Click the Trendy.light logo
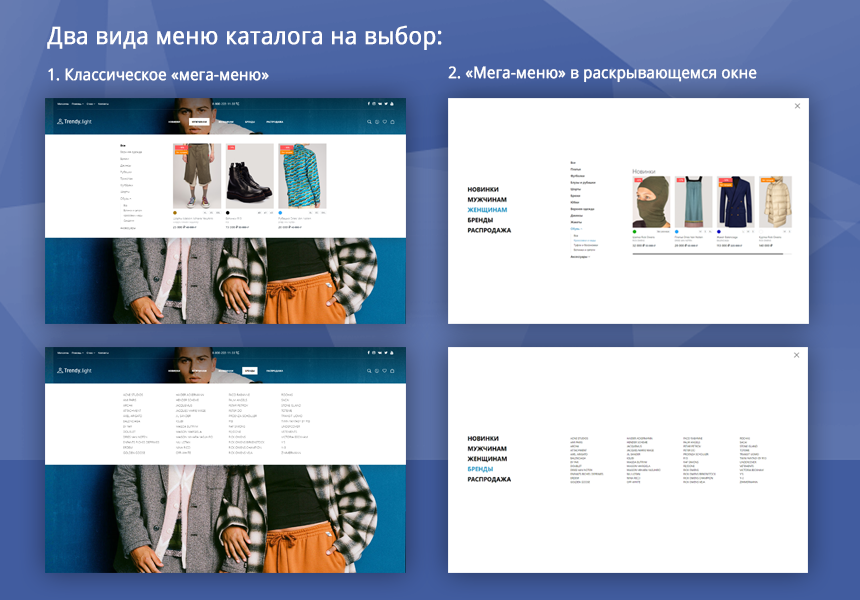 coord(74,121)
